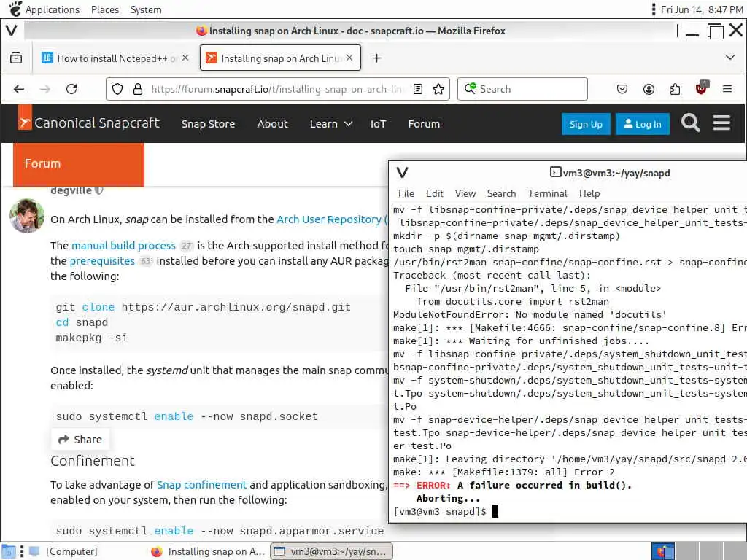Screen dimensions: 747x560
Task: Go back with Firefox's back arrow
Action: pyautogui.click(x=19, y=89)
